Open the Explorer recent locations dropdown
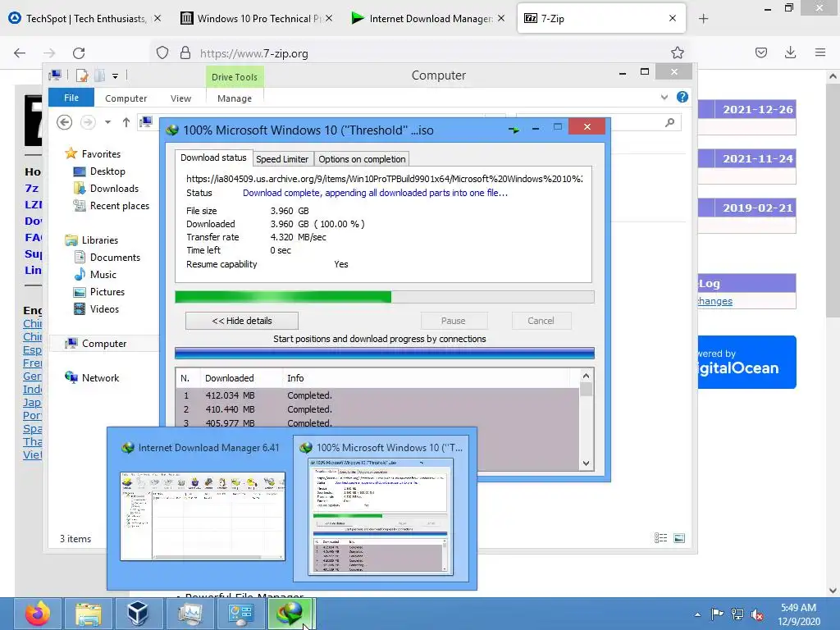This screenshot has width=840, height=630. [107, 123]
